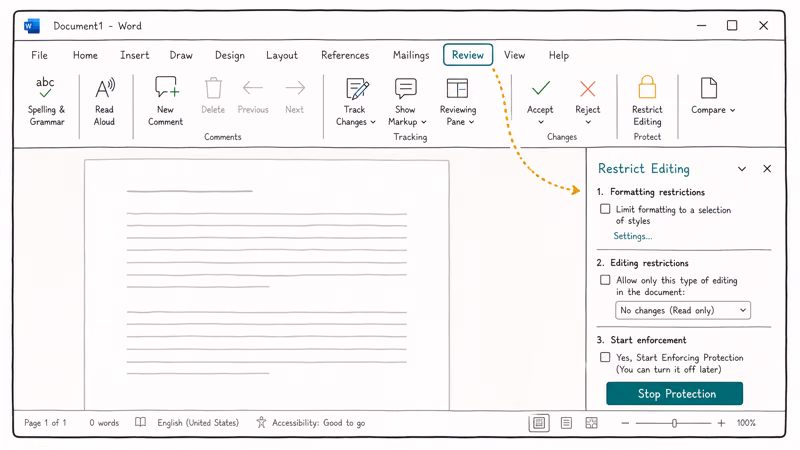
Task: Insert a New Comment
Action: pyautogui.click(x=165, y=101)
